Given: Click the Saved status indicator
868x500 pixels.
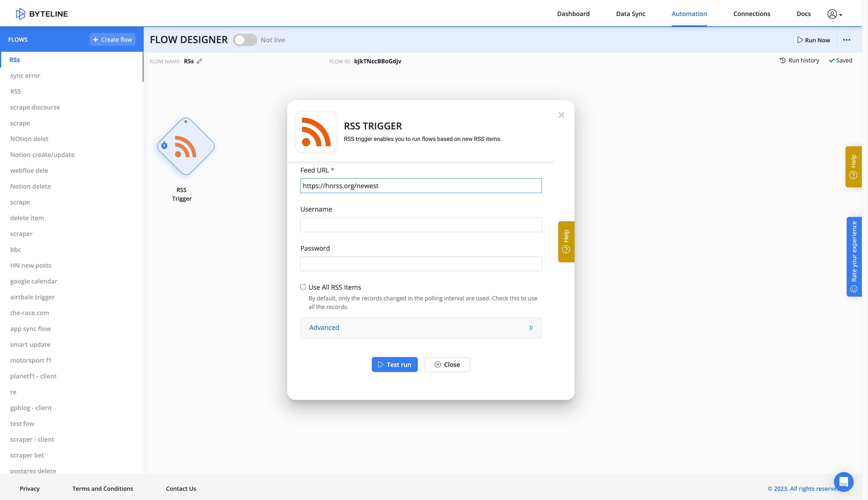Looking at the screenshot, I should [840, 60].
